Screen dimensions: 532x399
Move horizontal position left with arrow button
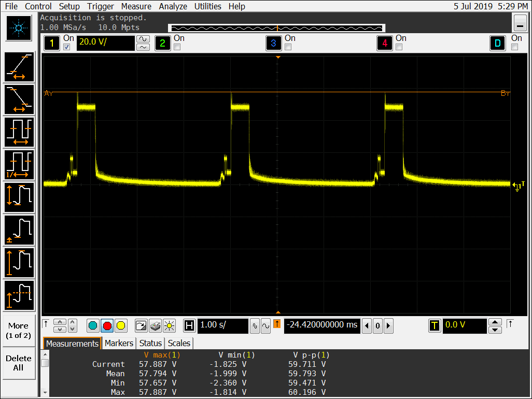click(x=367, y=326)
